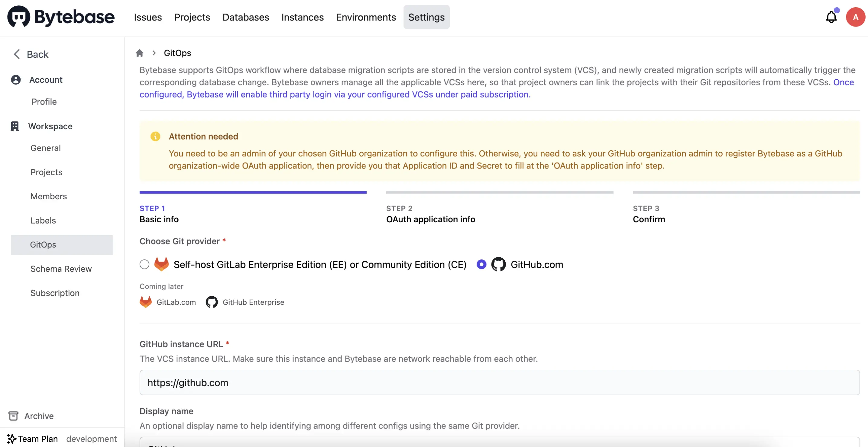Open the Profile settings

44,102
